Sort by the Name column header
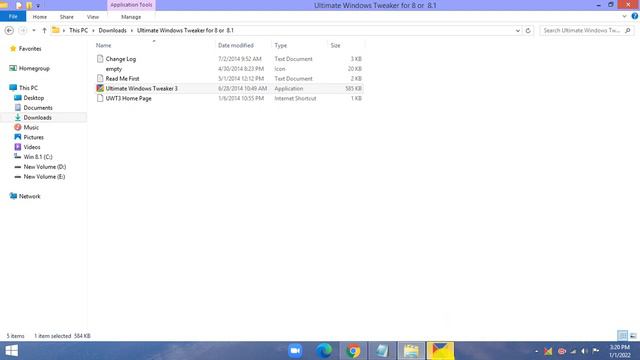Screen dimensions: 640x360 pyautogui.click(x=103, y=45)
